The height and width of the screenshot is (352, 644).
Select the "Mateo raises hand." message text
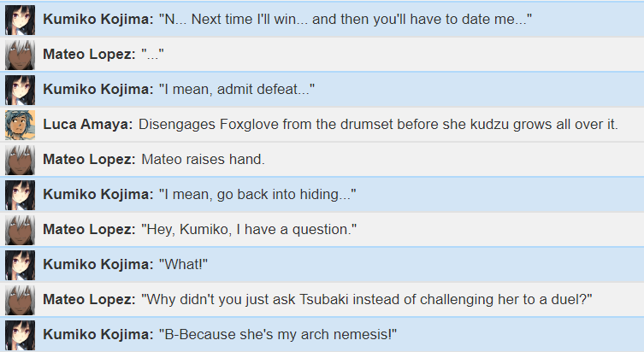coord(204,159)
